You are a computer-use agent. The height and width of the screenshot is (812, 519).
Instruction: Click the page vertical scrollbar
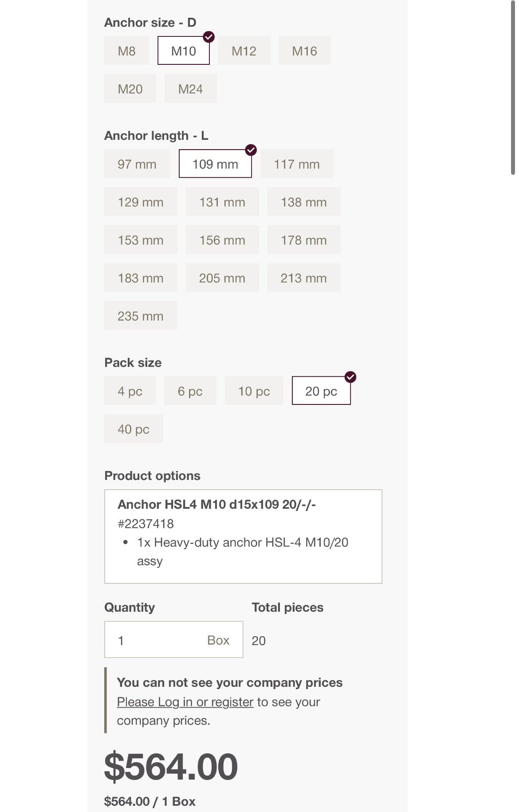coord(513,89)
